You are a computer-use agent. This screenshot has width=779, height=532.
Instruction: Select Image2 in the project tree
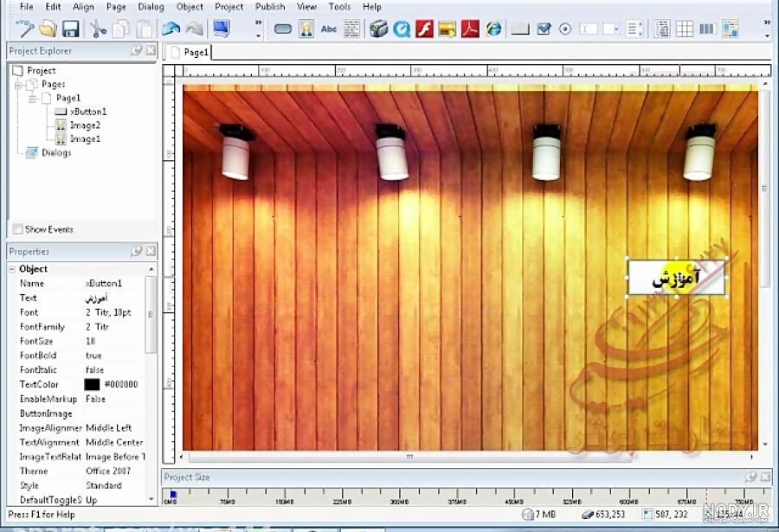click(85, 125)
